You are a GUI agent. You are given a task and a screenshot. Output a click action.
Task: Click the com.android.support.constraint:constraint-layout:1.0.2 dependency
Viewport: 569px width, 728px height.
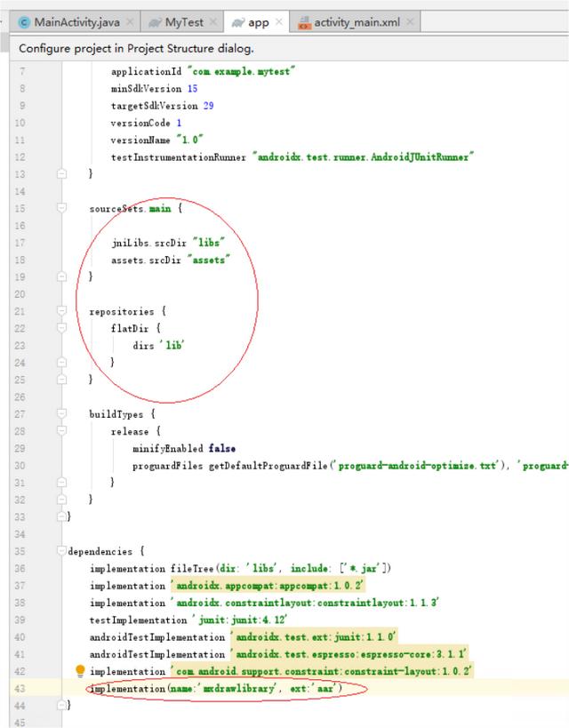pos(322,671)
